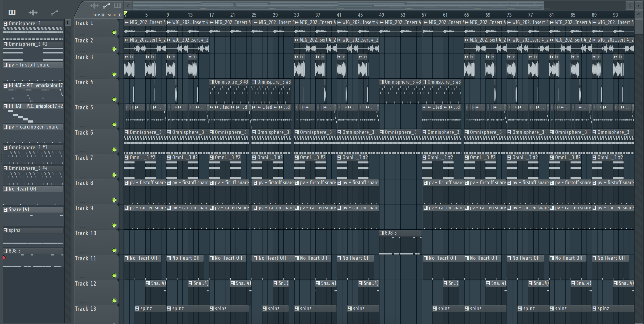Enable the STEP edit mode radio
This screenshot has height=324, width=644.
[x=103, y=15]
